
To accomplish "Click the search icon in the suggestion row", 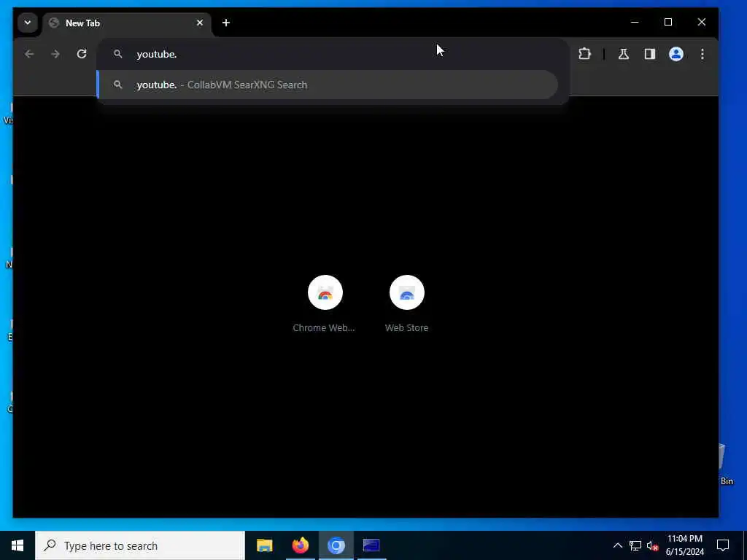I will (117, 85).
